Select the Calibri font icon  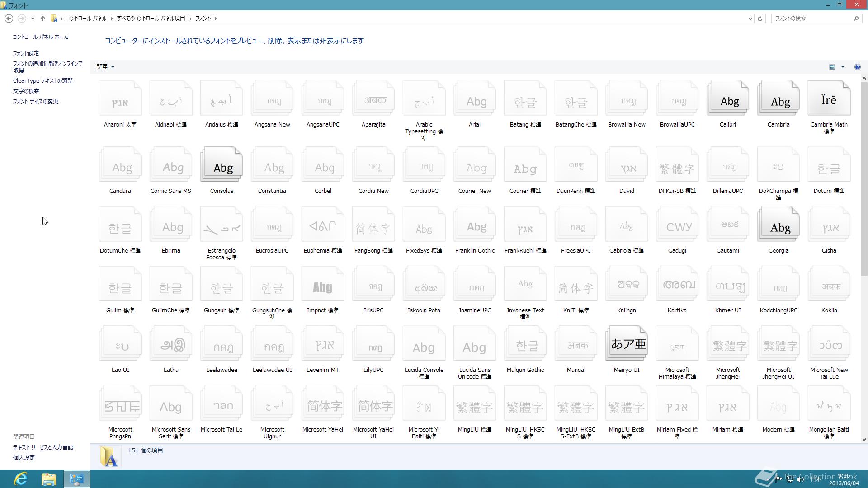(x=728, y=99)
